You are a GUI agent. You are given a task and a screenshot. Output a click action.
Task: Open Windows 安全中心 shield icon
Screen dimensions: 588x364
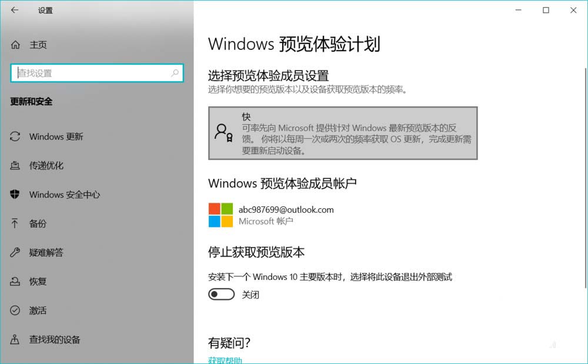[x=15, y=194]
